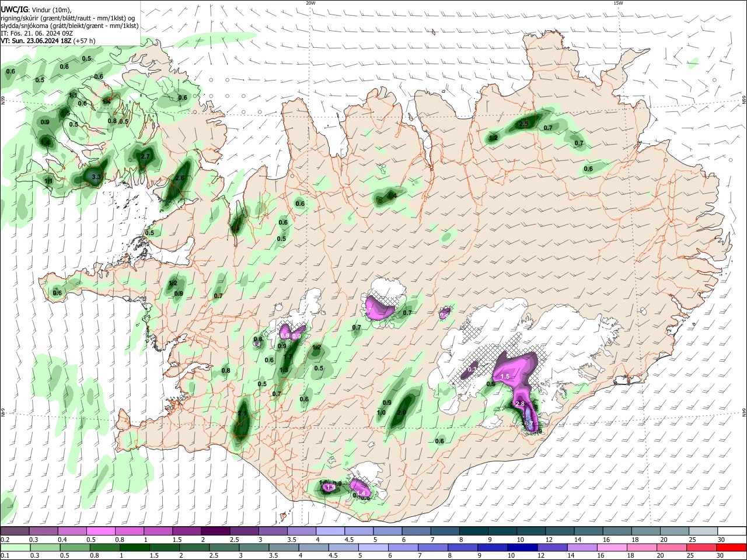The width and height of the screenshot is (747, 560).
Task: Select the white snow swatch above the 30 label
Action: (731, 531)
